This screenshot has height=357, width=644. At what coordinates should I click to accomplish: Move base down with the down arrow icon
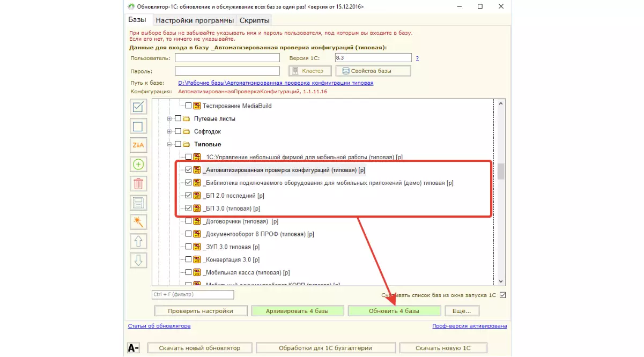[x=138, y=261]
